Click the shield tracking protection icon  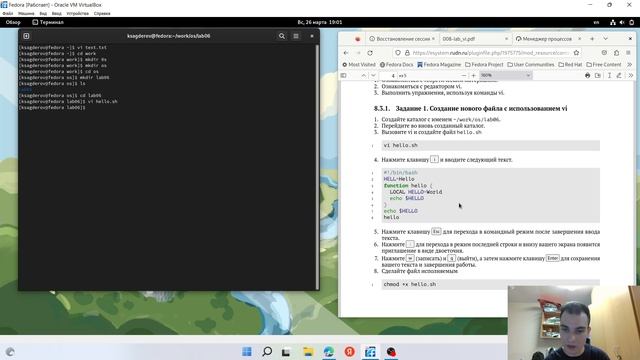click(398, 53)
